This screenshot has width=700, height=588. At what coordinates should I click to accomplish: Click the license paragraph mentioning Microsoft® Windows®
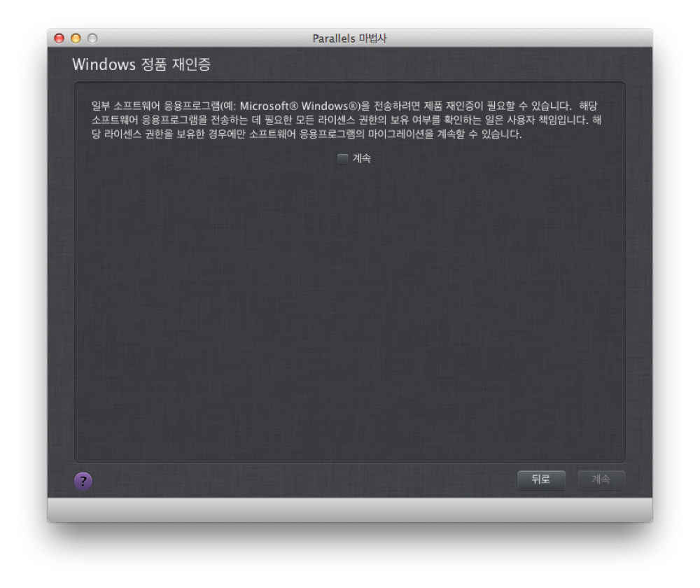click(346, 120)
